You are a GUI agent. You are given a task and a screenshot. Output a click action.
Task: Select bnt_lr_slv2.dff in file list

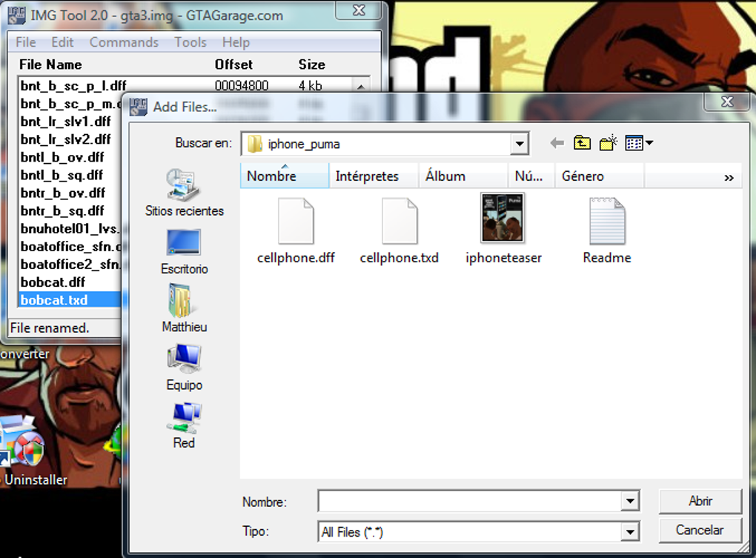point(65,139)
